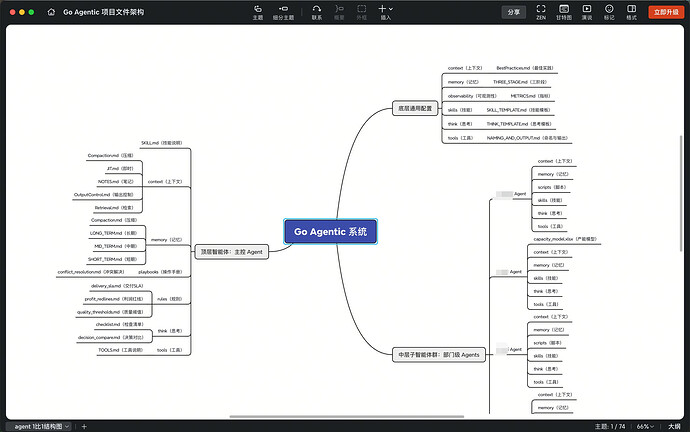Toggle 大纲 outline view in status bar
Image resolution: width=690 pixels, height=432 pixels.
pos(675,425)
